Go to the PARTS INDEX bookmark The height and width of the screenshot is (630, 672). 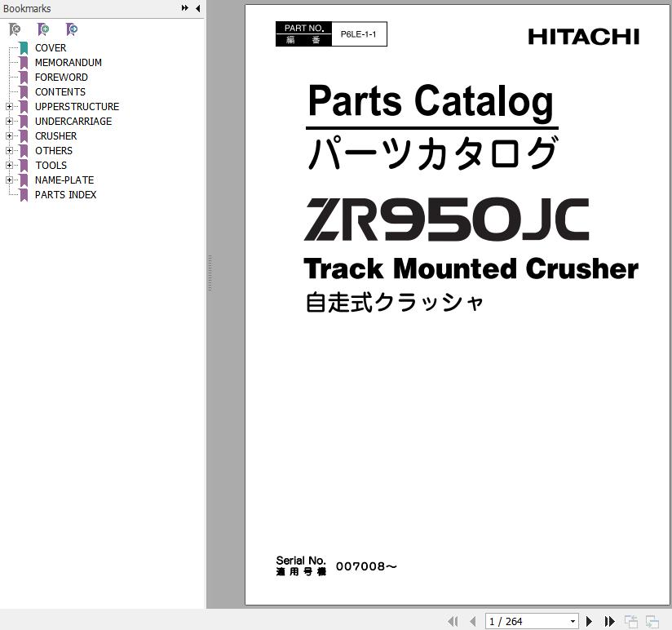coord(65,195)
